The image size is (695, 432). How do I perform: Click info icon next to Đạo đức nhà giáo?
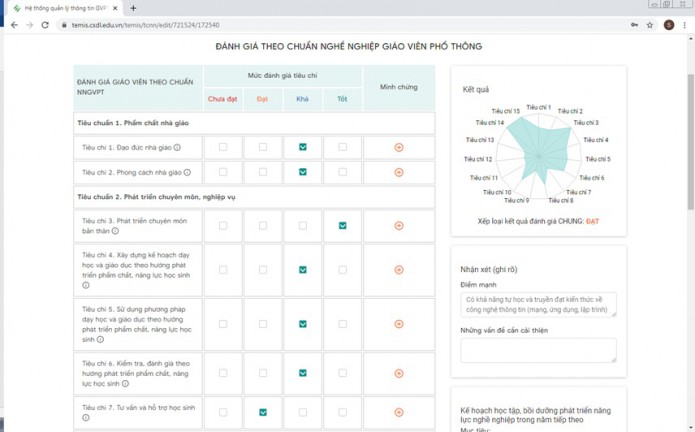[177, 148]
